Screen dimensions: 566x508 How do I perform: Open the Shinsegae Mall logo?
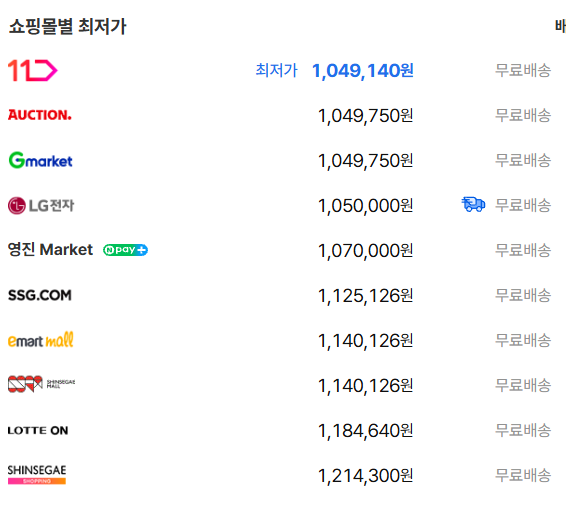tap(42, 384)
